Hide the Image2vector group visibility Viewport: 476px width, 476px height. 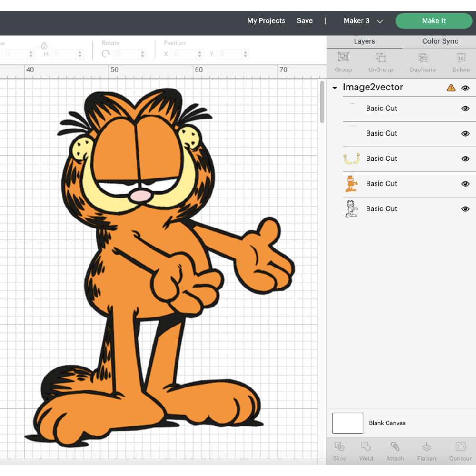[466, 88]
